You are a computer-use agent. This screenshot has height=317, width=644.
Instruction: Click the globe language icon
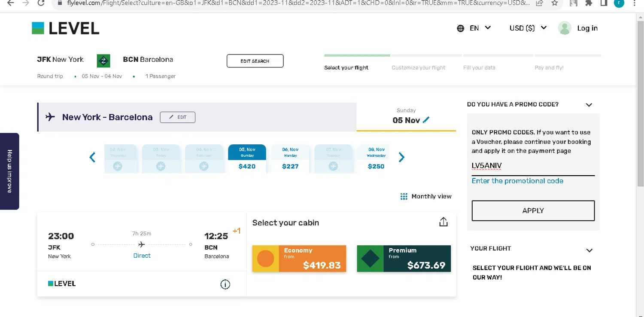tap(461, 28)
